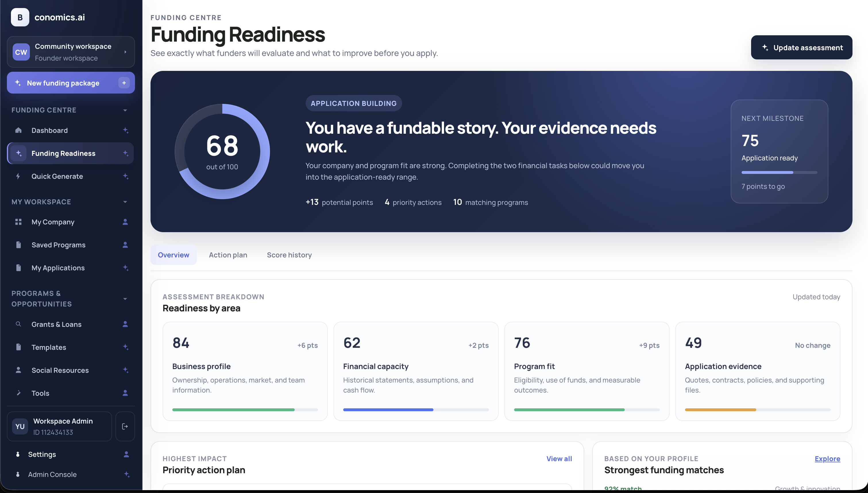Click the sparkle icon left of Funding Readiness

[19, 154]
